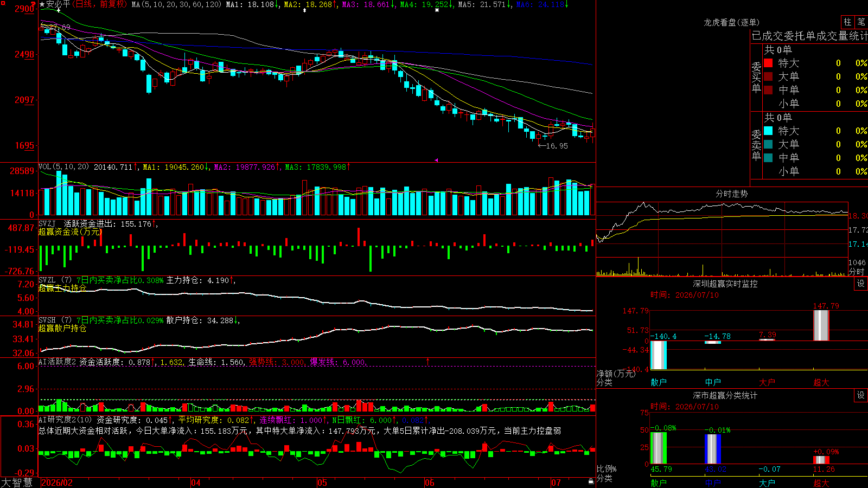The image size is (868, 488).
Task: Click the red 特大 buy-order color swatch
Action: click(768, 63)
